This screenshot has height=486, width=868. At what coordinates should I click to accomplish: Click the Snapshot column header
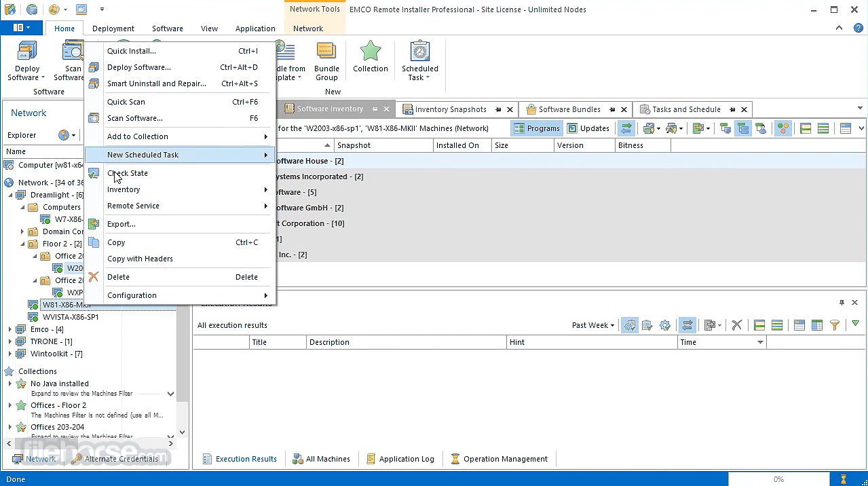pos(383,145)
